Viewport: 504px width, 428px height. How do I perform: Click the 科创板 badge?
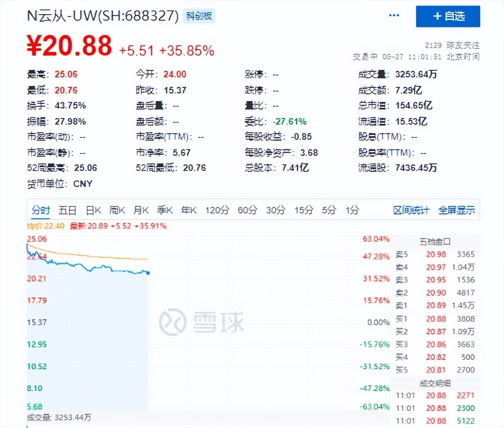tap(199, 16)
